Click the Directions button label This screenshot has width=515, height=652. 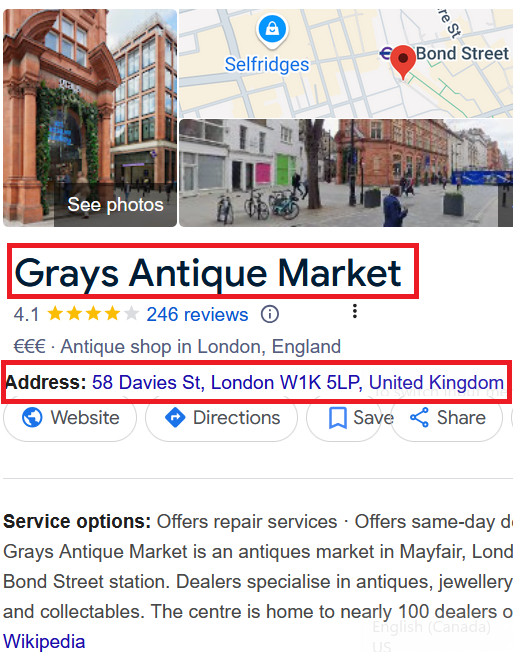[237, 417]
